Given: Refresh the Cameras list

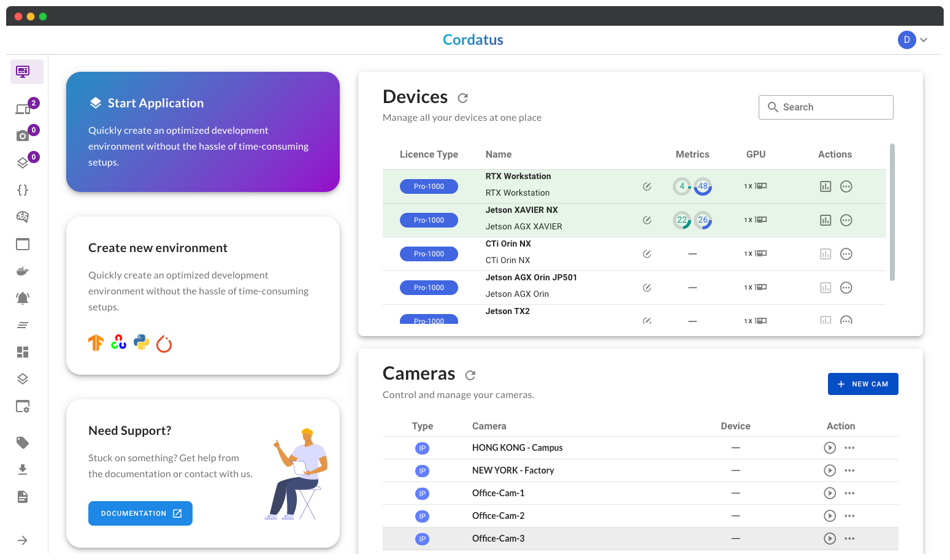Looking at the screenshot, I should [470, 375].
